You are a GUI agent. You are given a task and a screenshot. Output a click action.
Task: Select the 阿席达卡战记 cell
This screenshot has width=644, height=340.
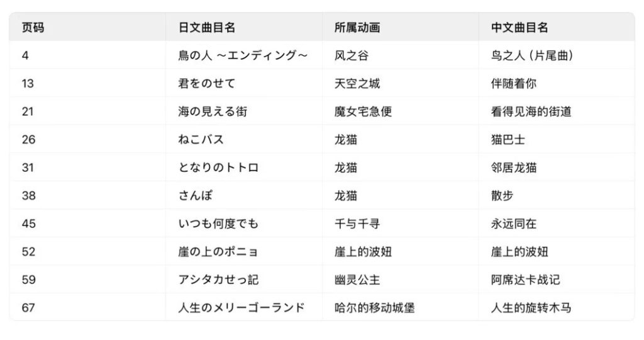tap(525, 280)
